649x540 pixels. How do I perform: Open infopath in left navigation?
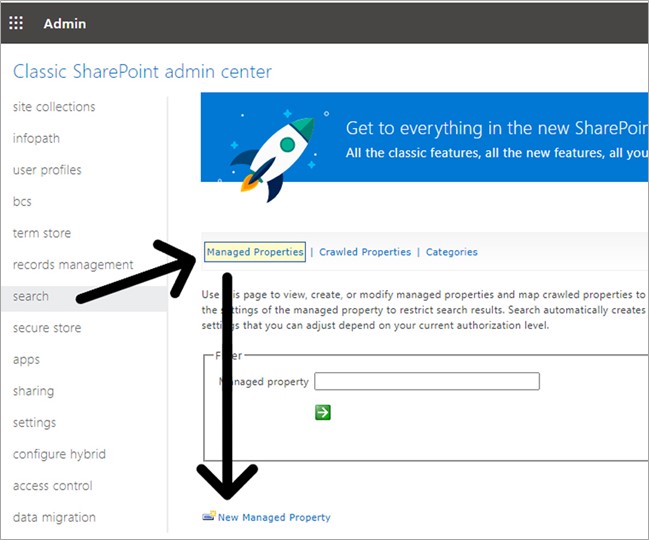pyautogui.click(x=34, y=138)
